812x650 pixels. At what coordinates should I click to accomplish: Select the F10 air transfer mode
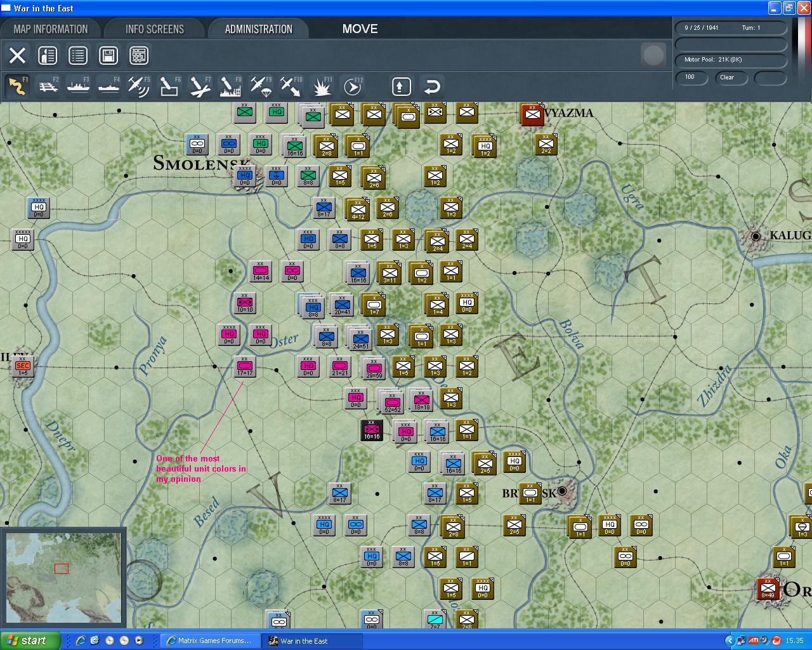click(x=291, y=86)
